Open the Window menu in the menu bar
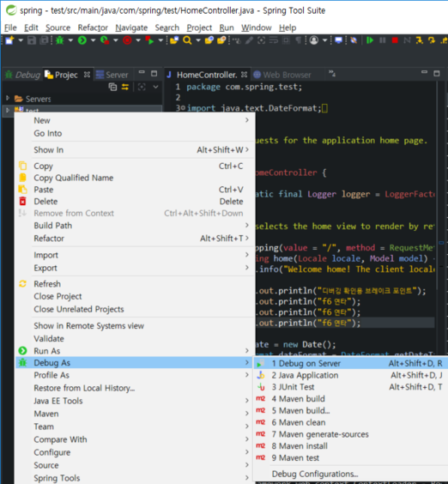The height and width of the screenshot is (484, 448). point(257,27)
